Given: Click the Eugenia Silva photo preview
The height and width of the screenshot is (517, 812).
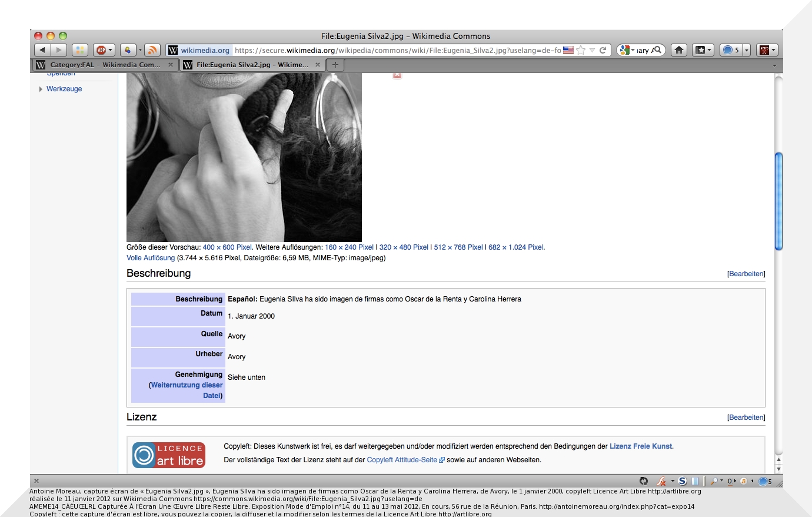Looking at the screenshot, I should point(244,157).
